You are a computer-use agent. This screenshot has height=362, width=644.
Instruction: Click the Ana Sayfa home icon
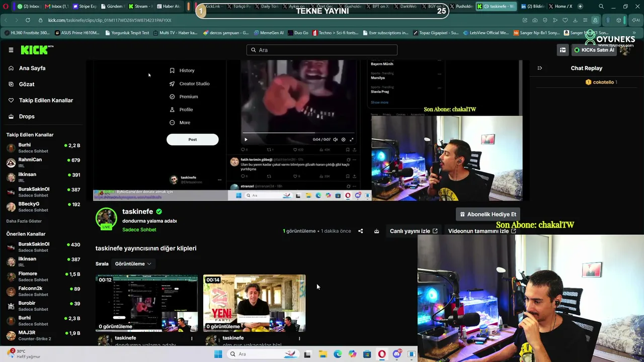pos(11,68)
